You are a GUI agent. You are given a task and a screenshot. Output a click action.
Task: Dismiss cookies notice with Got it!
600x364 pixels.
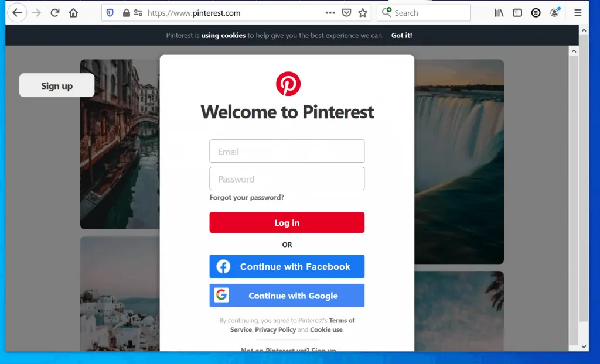(x=401, y=35)
